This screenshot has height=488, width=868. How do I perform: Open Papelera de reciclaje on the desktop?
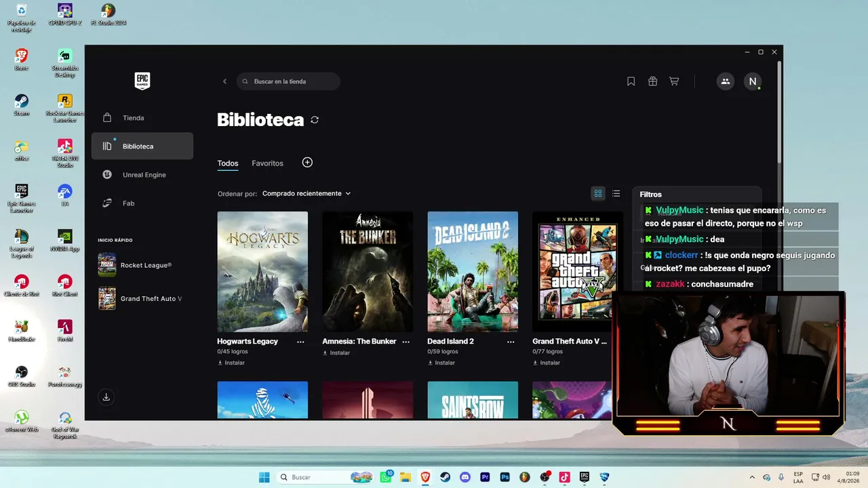(22, 18)
